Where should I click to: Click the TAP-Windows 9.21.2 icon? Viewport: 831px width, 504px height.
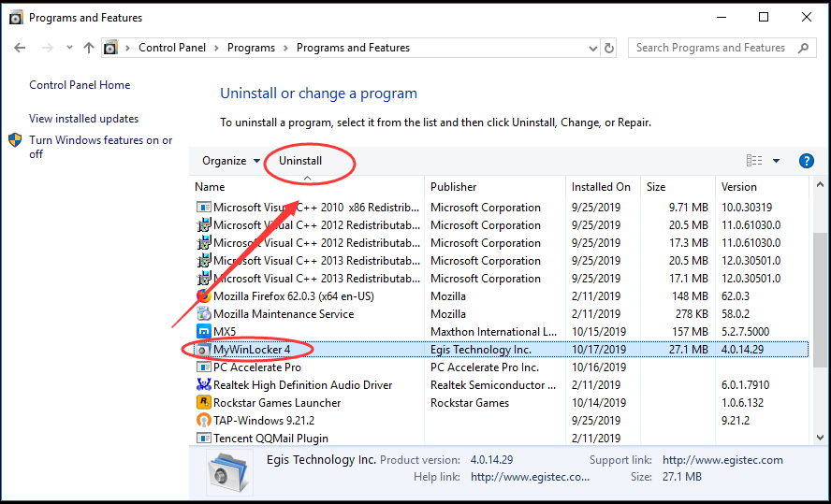(x=203, y=421)
